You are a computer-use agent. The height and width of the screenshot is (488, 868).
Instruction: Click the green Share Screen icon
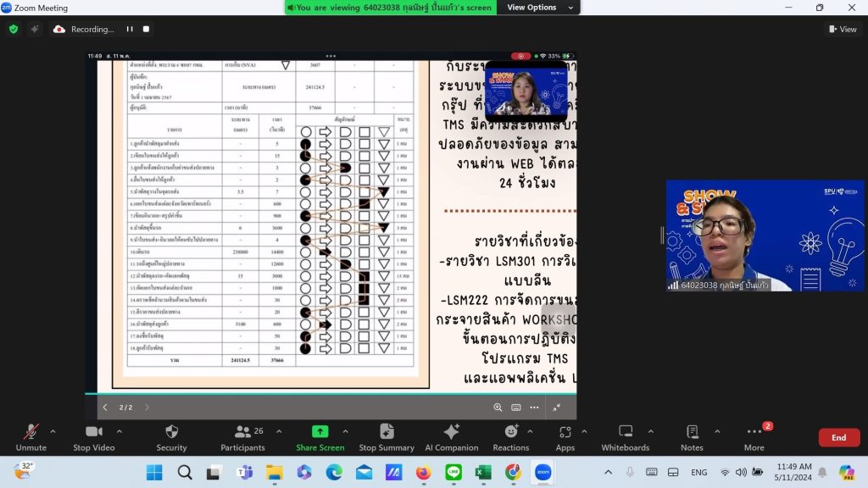(320, 431)
